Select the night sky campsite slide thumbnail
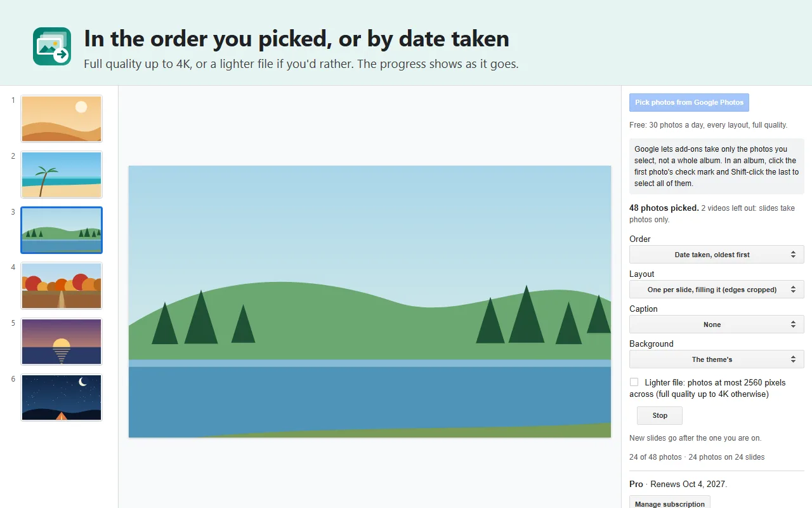 click(62, 398)
